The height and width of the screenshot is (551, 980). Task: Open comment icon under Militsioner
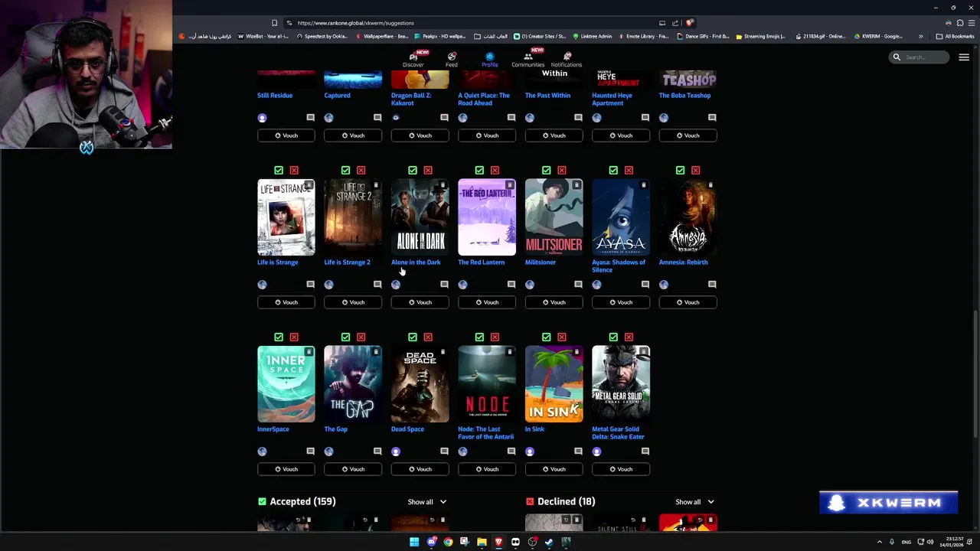point(578,285)
